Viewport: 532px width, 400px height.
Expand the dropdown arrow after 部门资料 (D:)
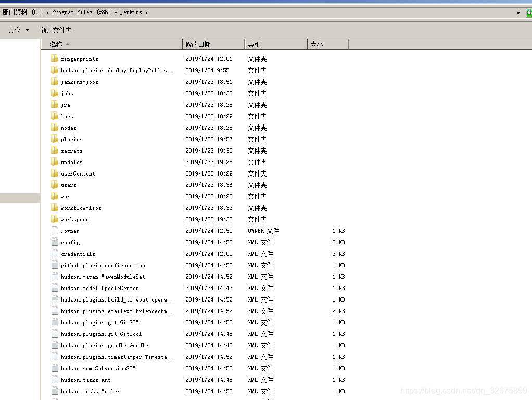pos(47,12)
